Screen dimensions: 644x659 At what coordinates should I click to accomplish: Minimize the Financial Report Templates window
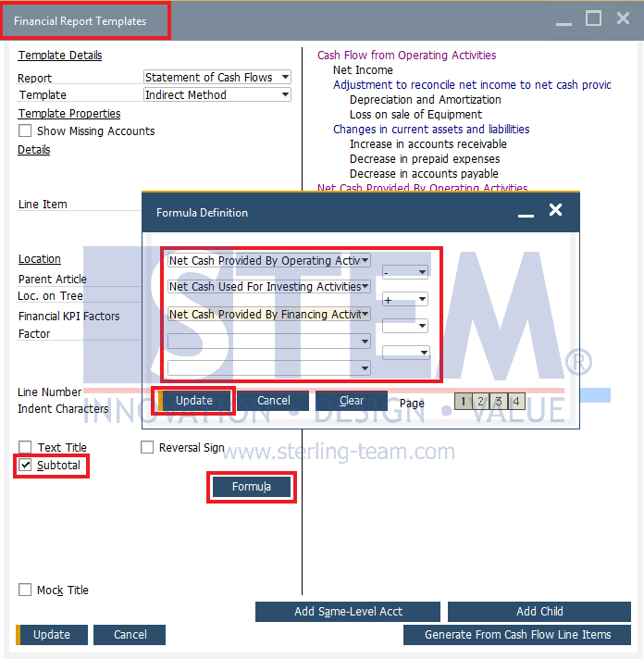pos(563,24)
